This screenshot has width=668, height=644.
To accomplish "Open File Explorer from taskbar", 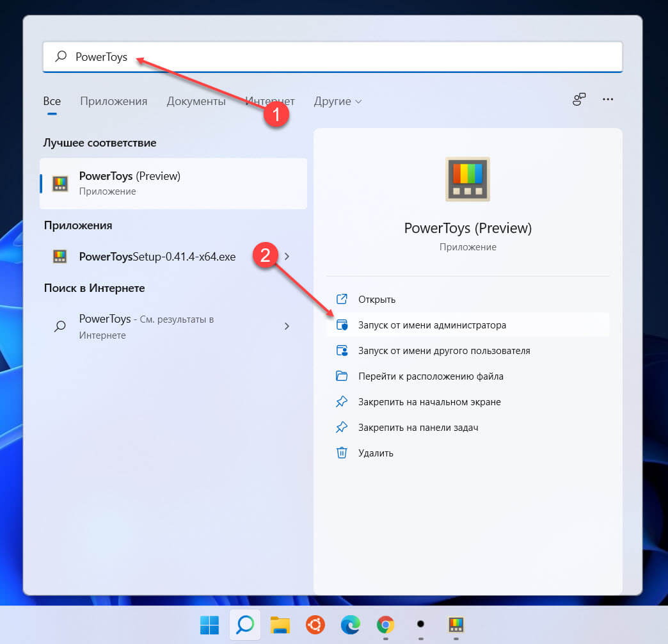I will pos(280,625).
